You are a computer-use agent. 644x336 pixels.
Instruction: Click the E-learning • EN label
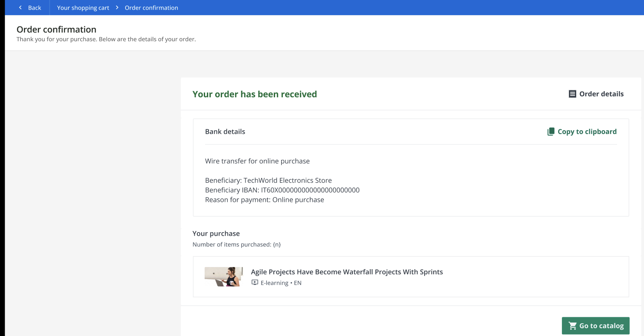[281, 283]
